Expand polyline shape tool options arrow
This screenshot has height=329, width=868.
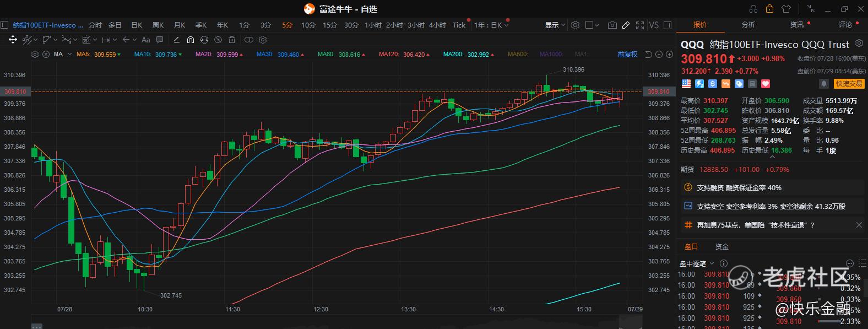(x=54, y=40)
